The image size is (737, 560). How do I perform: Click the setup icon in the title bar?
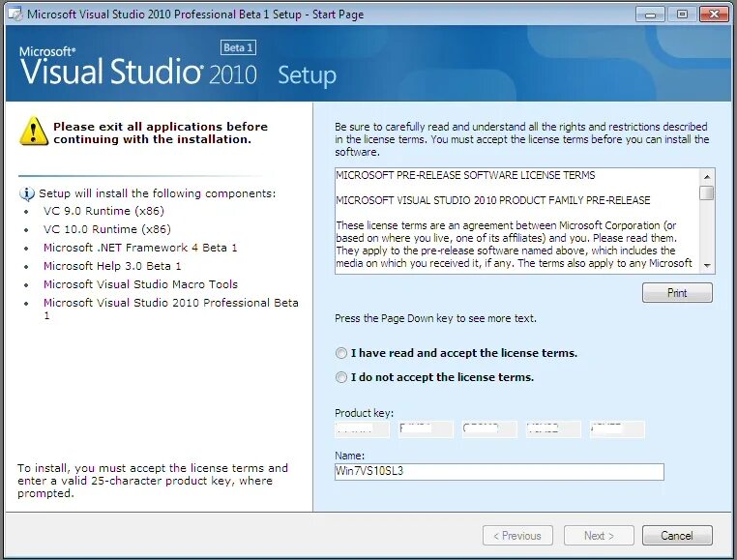pos(15,15)
